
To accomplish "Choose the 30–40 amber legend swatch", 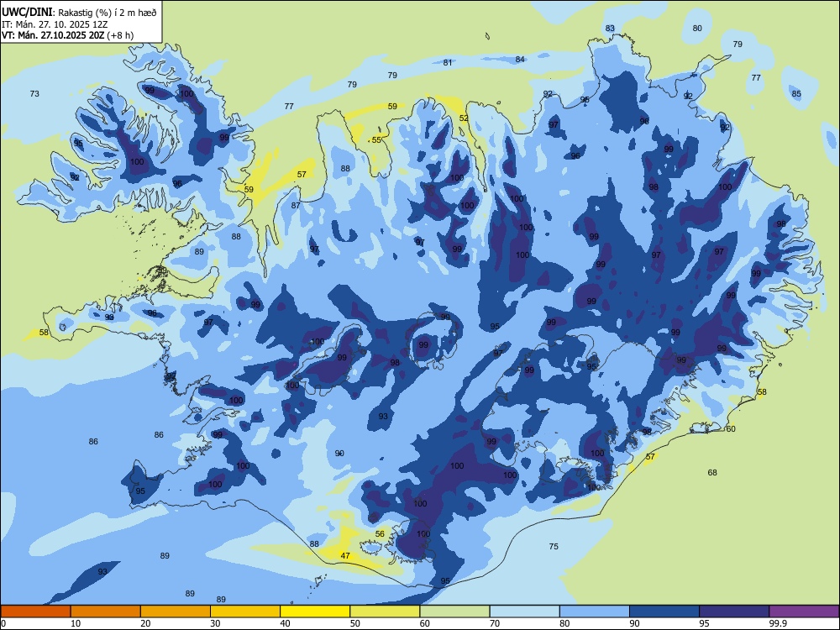I will pos(245,612).
